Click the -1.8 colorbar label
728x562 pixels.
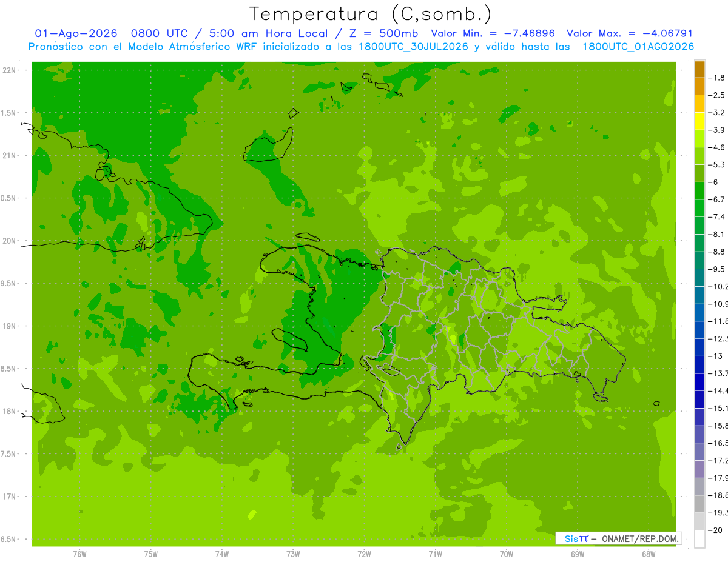click(x=717, y=78)
